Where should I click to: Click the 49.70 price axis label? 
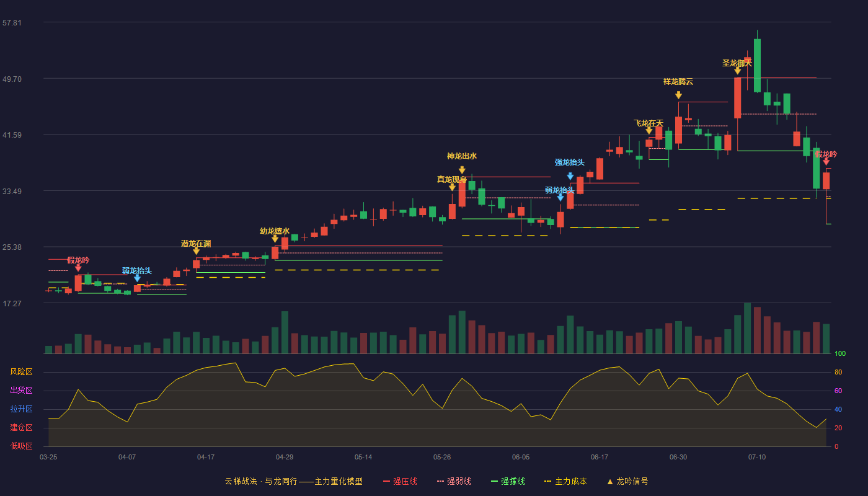pos(12,79)
